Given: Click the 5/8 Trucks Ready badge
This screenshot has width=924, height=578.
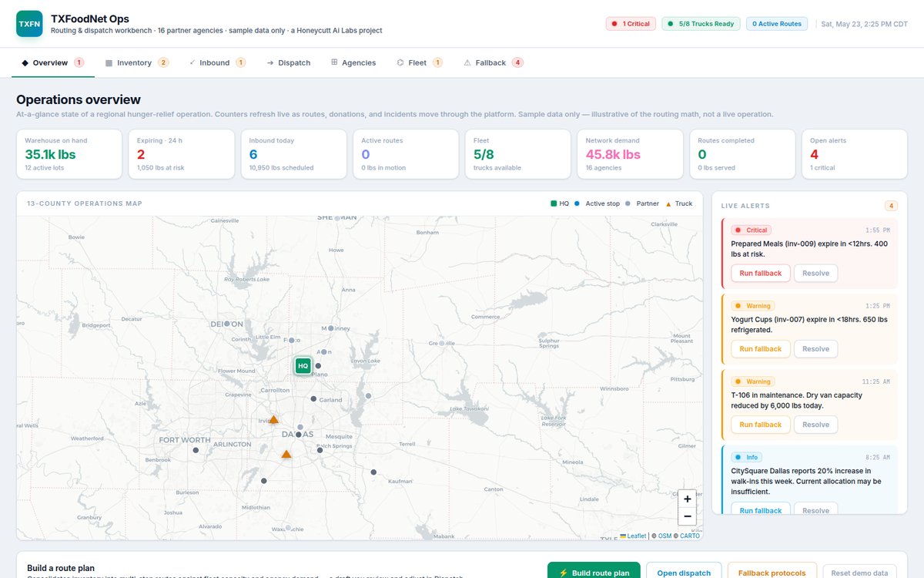Looking at the screenshot, I should 701,24.
